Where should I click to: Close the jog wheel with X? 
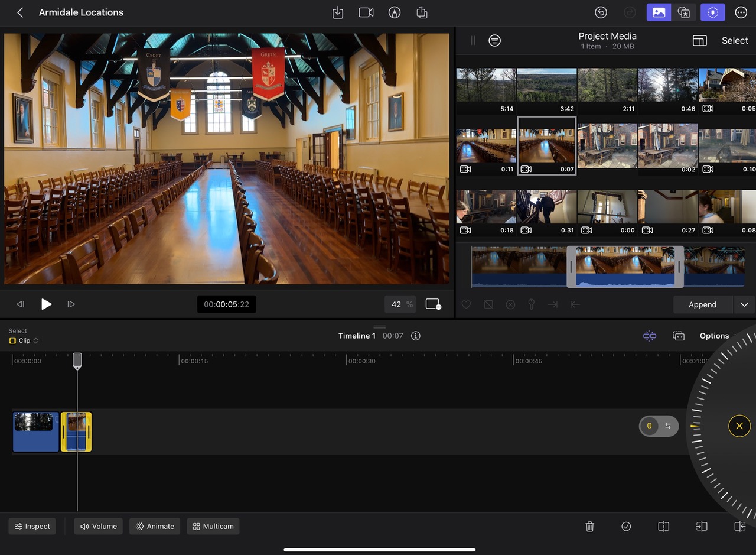(739, 426)
